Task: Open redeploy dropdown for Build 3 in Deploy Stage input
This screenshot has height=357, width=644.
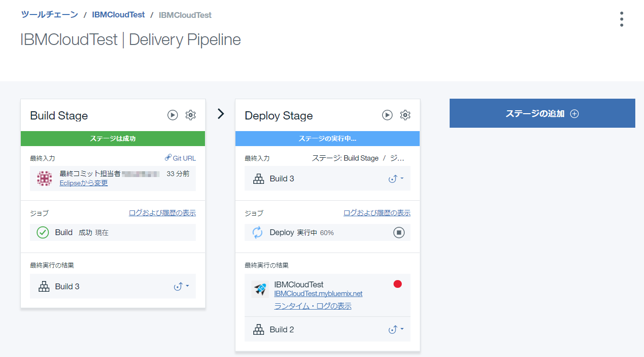Action: pyautogui.click(x=396, y=178)
